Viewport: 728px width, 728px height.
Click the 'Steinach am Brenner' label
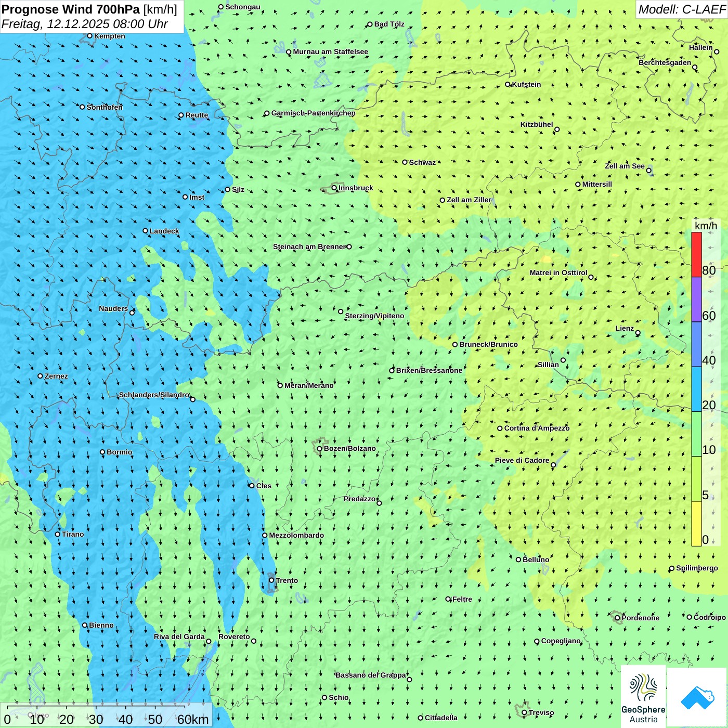(309, 246)
